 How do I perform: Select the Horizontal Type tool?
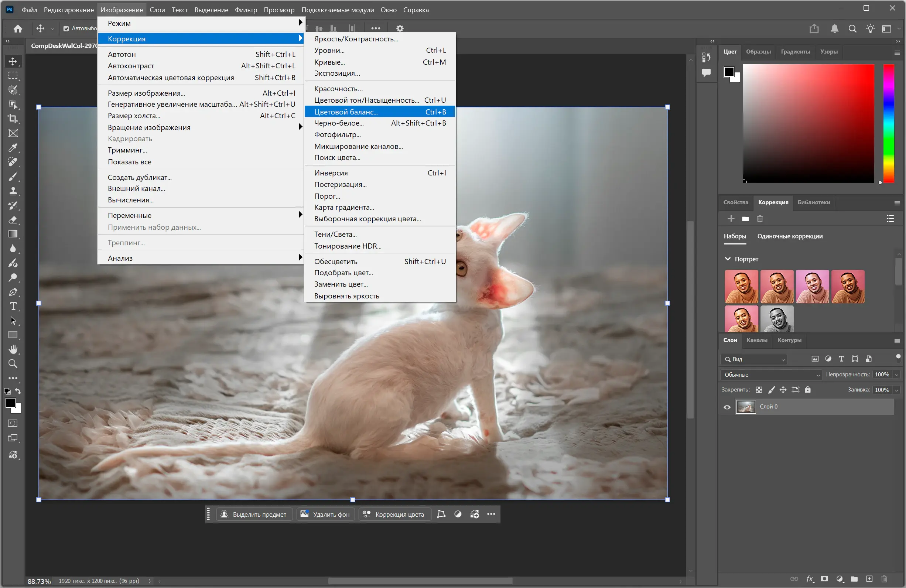(x=13, y=306)
